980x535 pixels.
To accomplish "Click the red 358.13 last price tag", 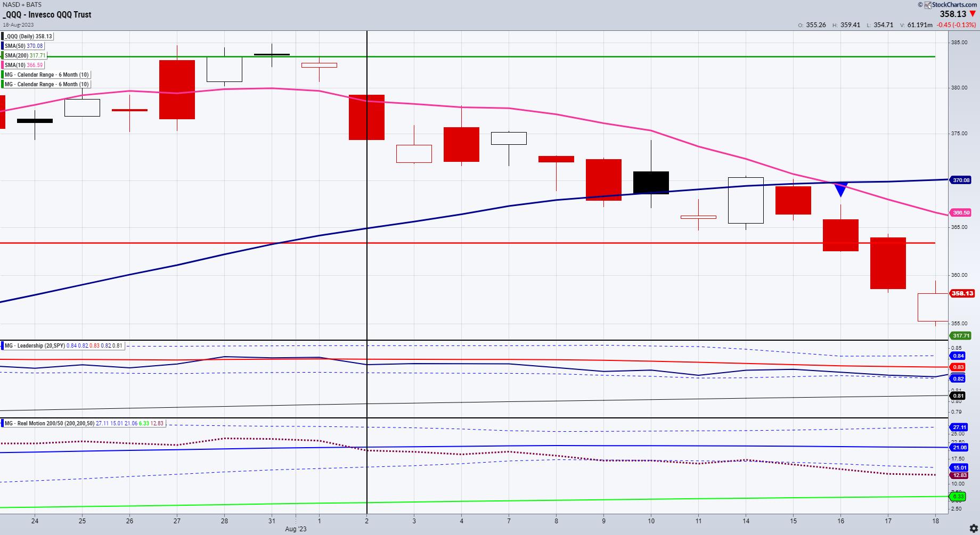I will click(x=962, y=293).
